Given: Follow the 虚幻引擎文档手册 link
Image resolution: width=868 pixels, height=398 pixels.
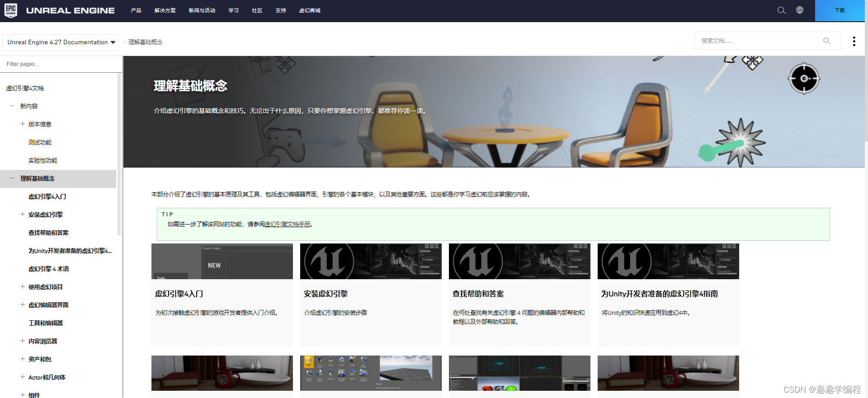Looking at the screenshot, I should pyautogui.click(x=288, y=224).
